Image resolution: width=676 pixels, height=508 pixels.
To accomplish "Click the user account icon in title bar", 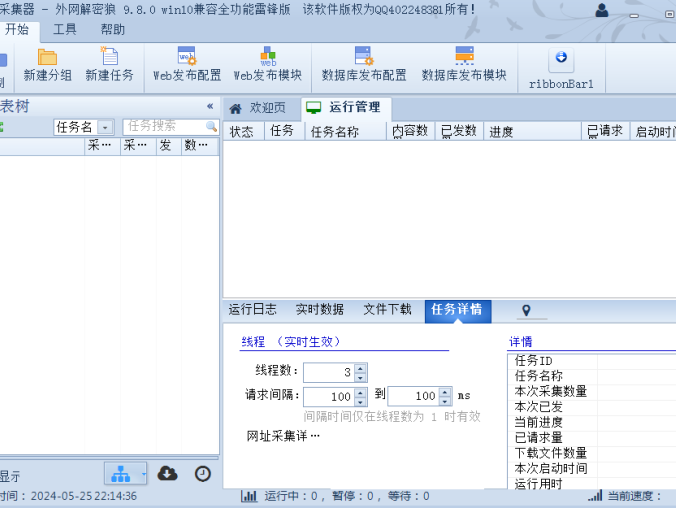I will (602, 10).
